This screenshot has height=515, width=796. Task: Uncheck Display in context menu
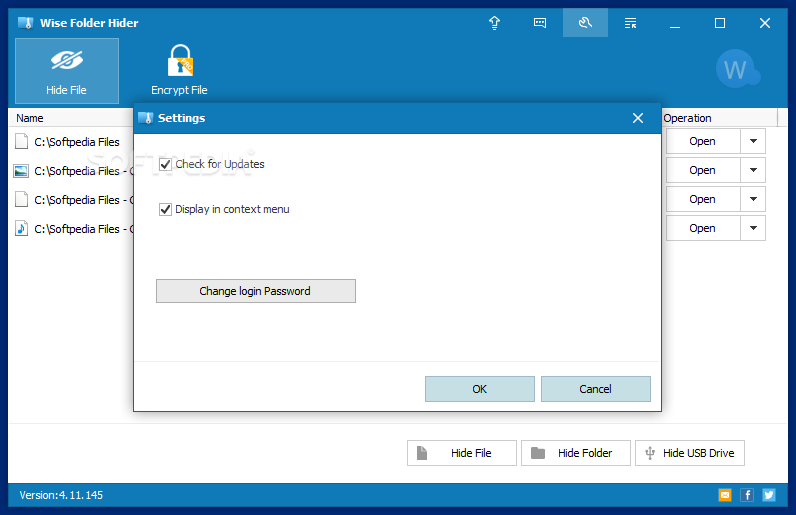165,209
